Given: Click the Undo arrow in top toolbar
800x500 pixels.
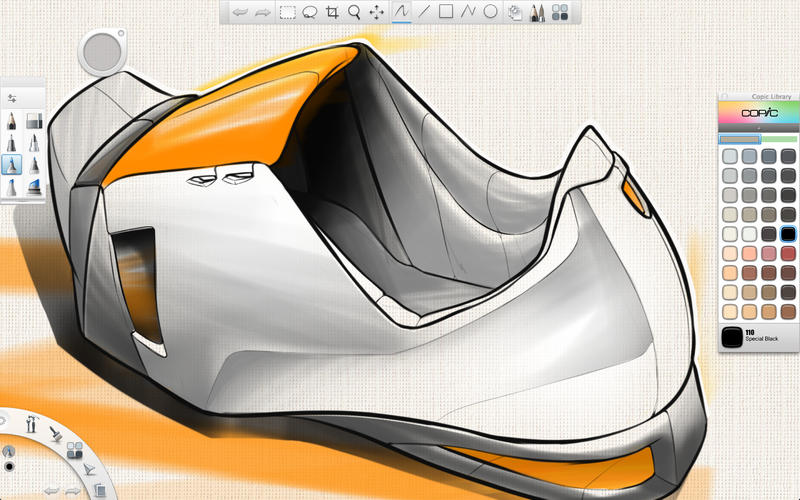Looking at the screenshot, I should coord(240,12).
